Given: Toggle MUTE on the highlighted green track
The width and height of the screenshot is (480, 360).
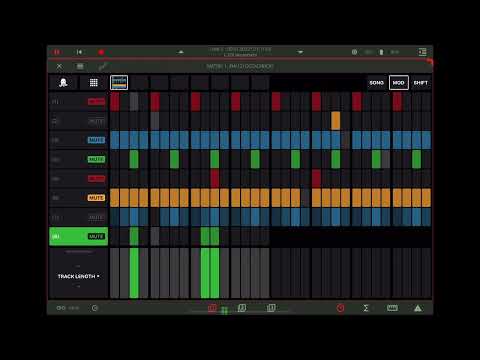Looking at the screenshot, I should [96, 236].
